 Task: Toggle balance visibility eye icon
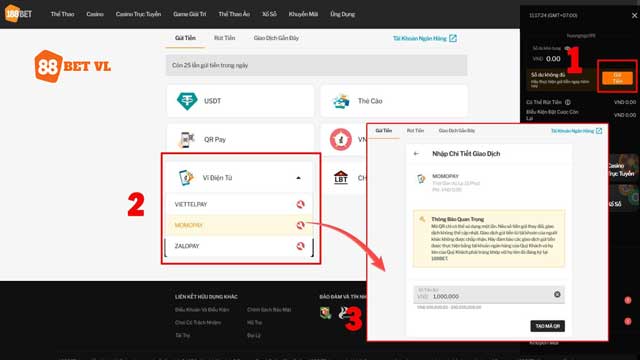point(567,48)
